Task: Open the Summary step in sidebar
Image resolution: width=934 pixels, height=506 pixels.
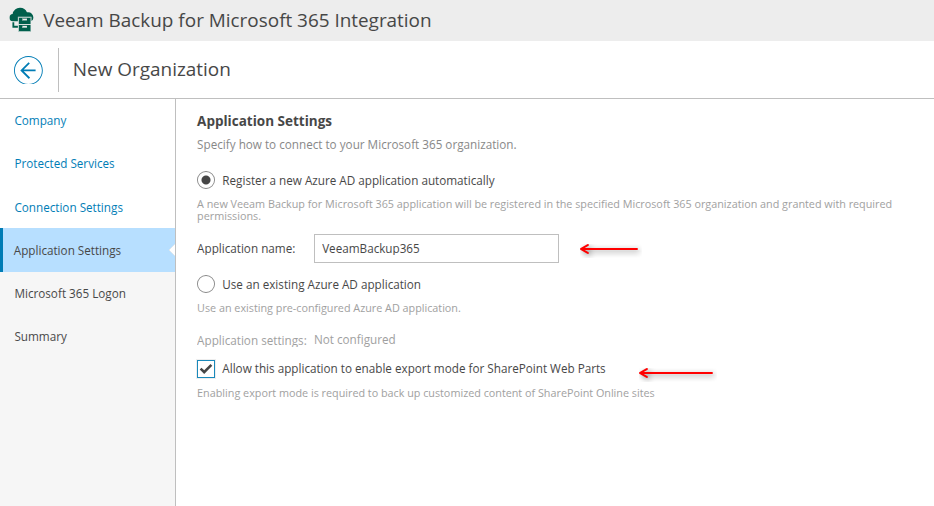Action: click(41, 337)
